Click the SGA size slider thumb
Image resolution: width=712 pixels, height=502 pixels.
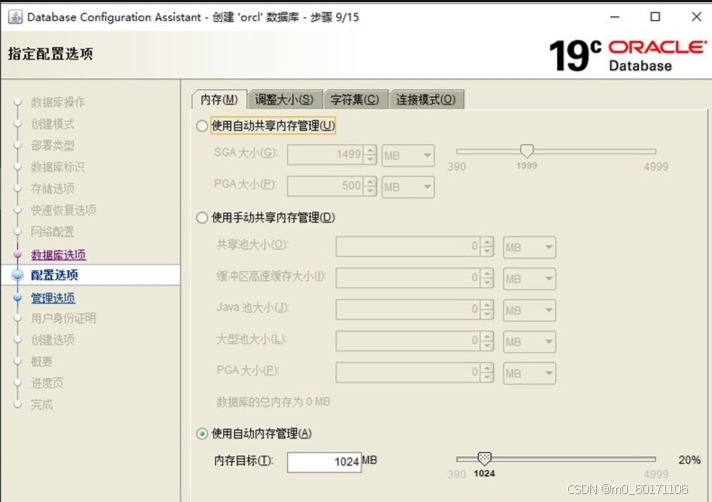527,151
